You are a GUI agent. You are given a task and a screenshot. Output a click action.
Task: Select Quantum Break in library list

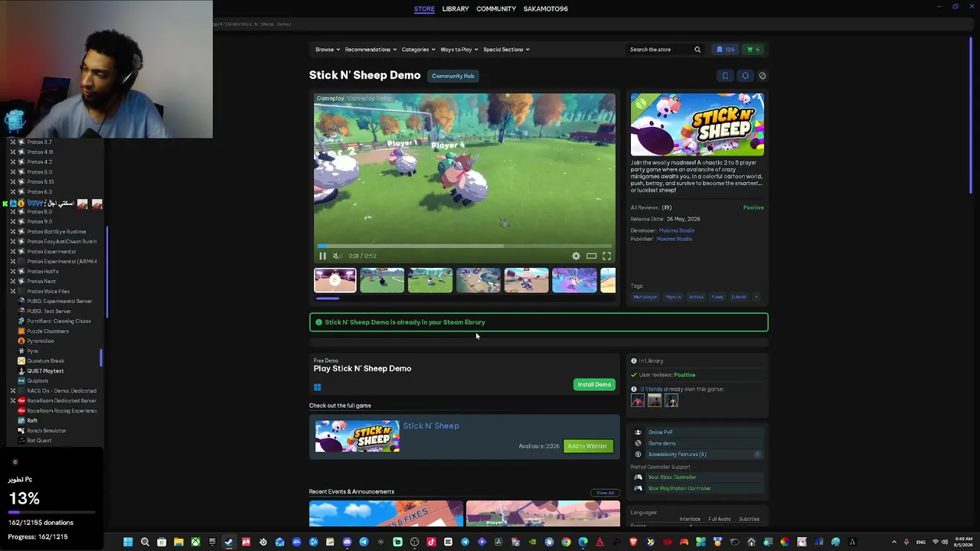46,361
